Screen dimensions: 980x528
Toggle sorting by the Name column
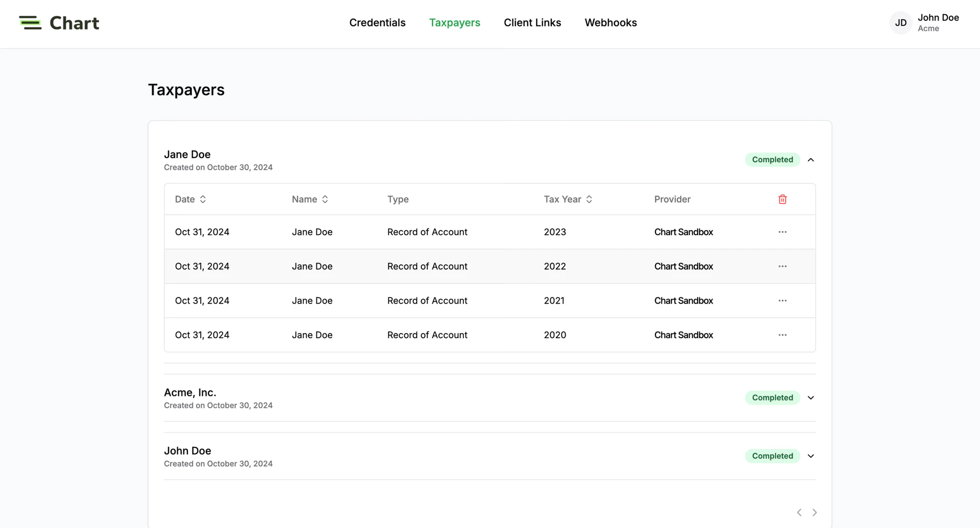pyautogui.click(x=325, y=199)
